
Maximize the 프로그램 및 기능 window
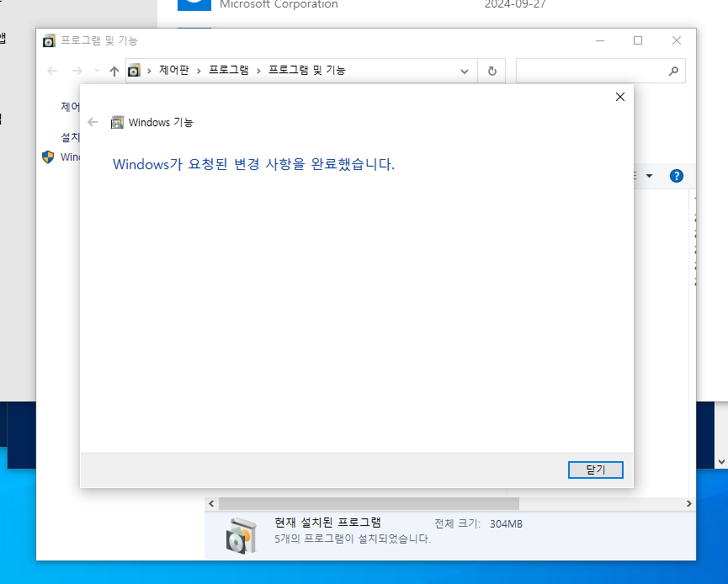click(x=638, y=41)
